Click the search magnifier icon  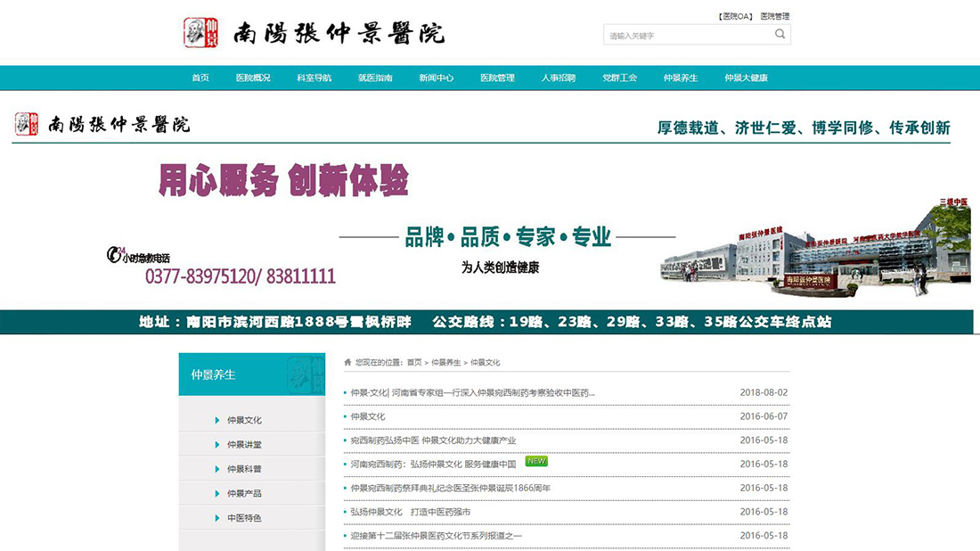(780, 35)
